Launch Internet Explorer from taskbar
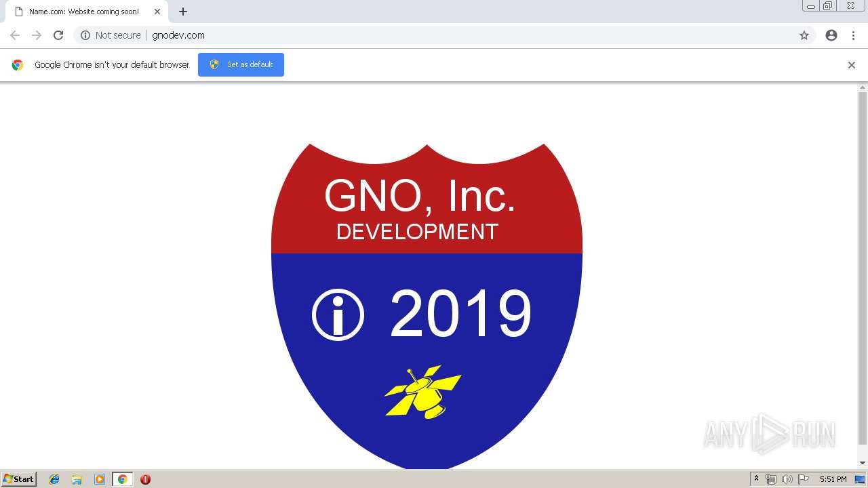 (x=54, y=479)
